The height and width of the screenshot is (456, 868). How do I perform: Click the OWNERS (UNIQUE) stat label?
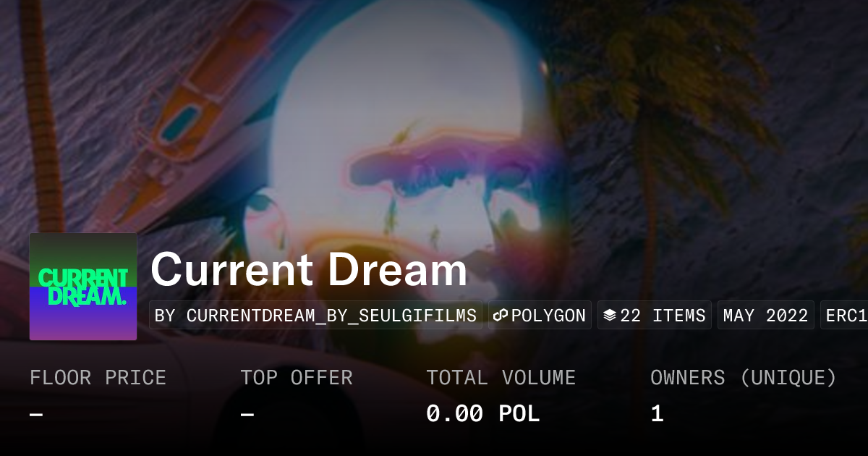pyautogui.click(x=744, y=378)
